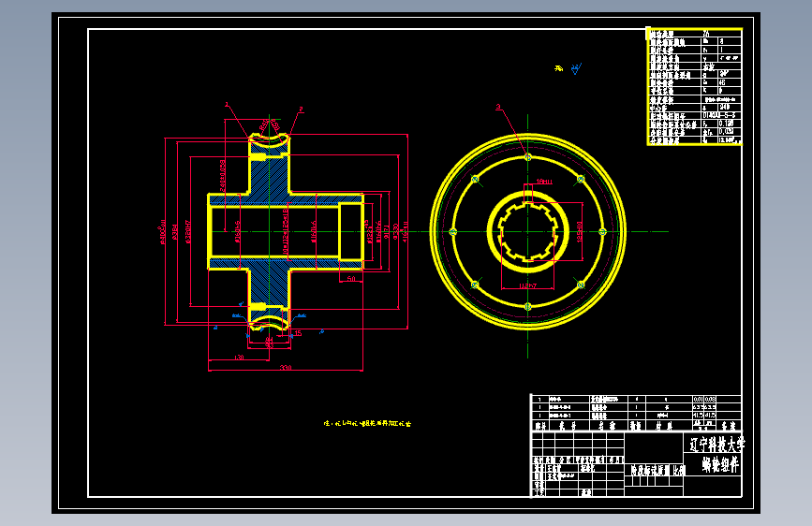The image size is (812, 526).
Task: Click the 0.125 value in parameter table
Action: pyautogui.click(x=726, y=124)
